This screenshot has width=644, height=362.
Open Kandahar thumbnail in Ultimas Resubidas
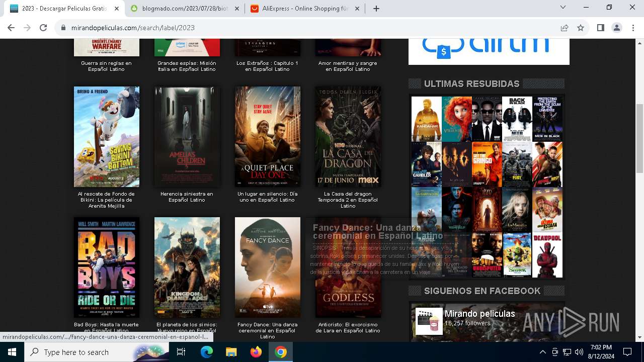427,119
